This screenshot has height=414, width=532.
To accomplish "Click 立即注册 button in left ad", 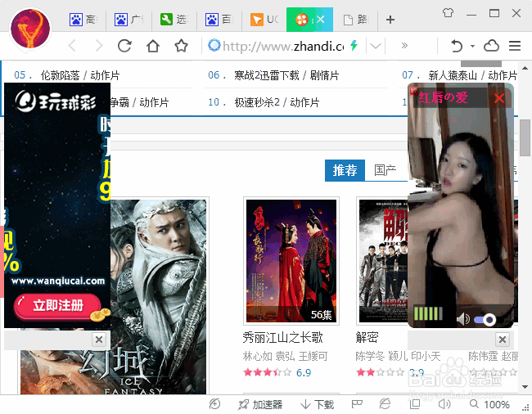I will point(58,306).
